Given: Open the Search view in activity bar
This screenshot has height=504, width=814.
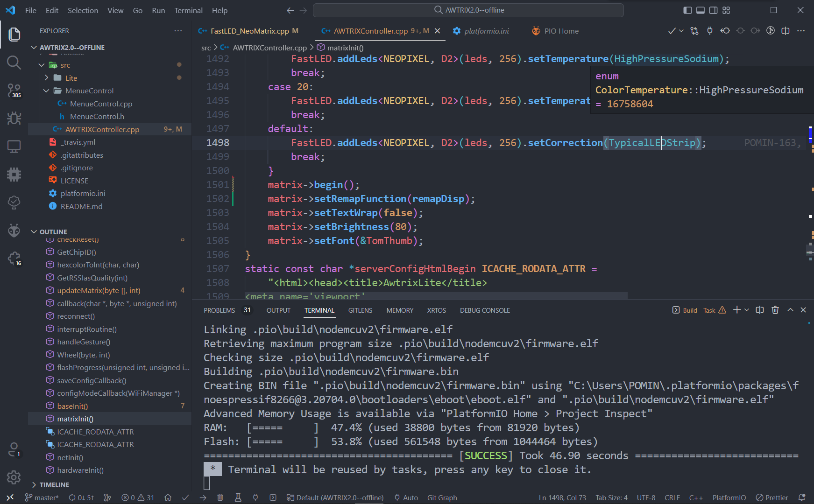Looking at the screenshot, I should point(14,63).
